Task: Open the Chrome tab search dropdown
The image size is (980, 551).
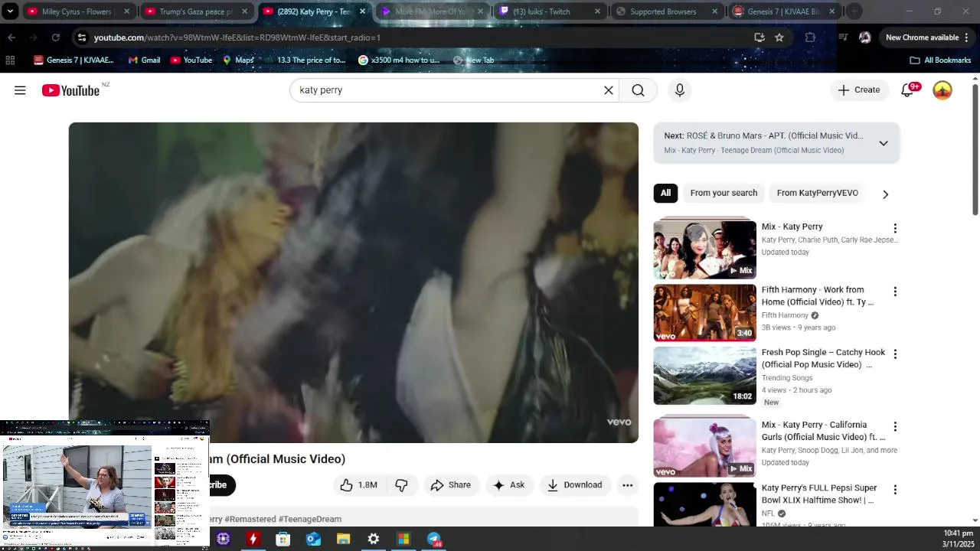Action: 10,11
